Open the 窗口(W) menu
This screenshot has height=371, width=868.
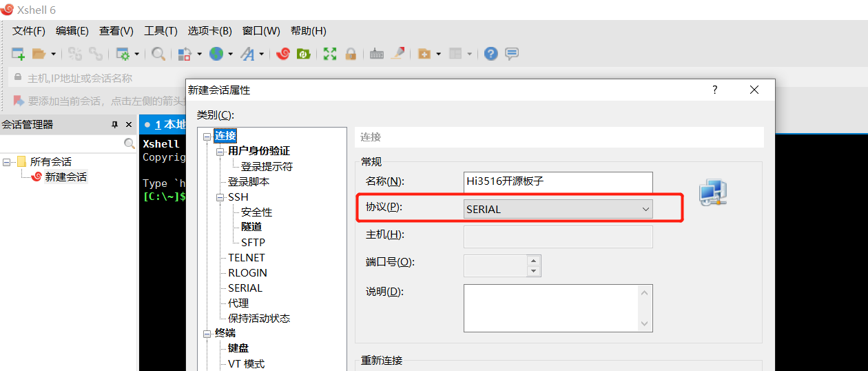tap(261, 31)
